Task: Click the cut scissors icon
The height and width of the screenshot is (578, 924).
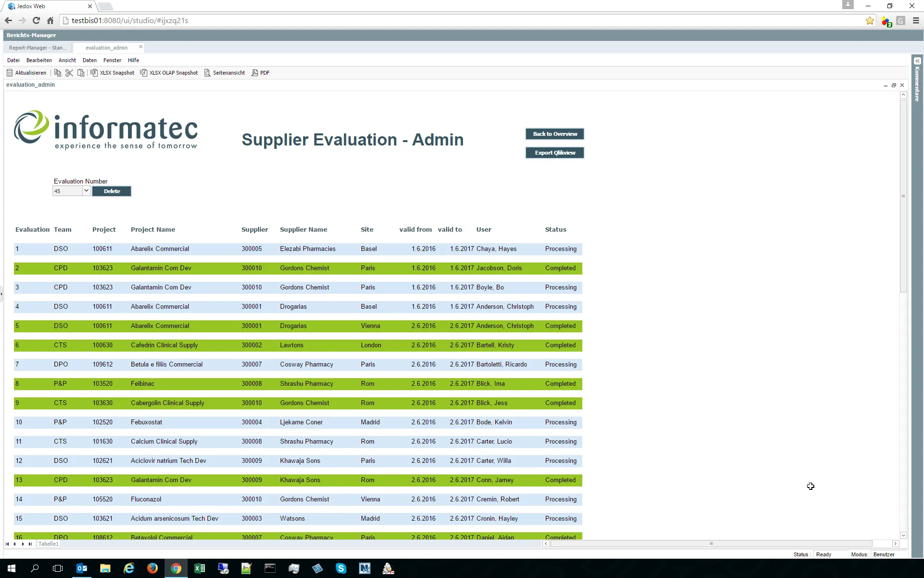Action: 69,73
